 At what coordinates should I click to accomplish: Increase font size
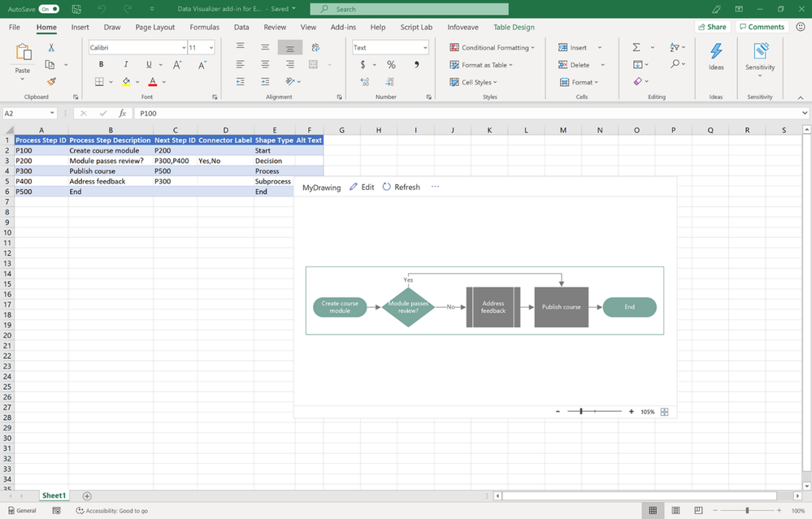[x=177, y=65]
